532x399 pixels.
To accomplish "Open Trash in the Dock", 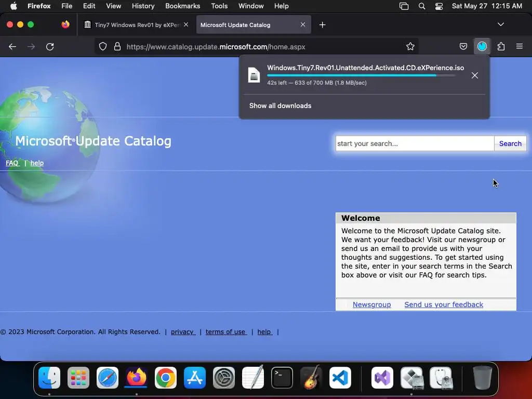I will coord(483,378).
